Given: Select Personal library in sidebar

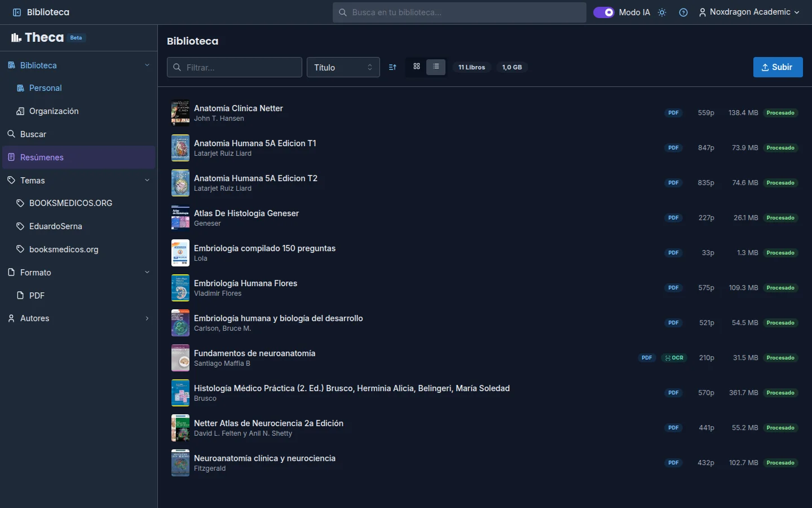Looking at the screenshot, I should 79,88.
